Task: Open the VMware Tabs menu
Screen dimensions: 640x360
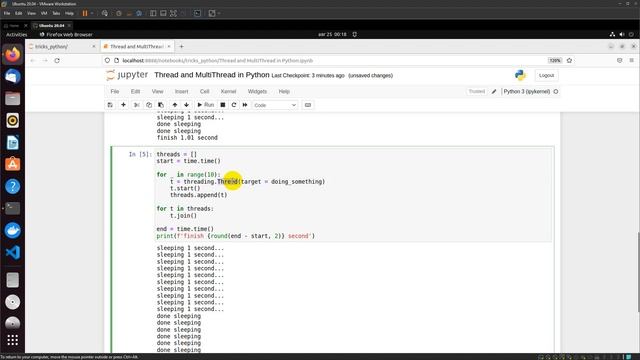Action: (x=56, y=13)
